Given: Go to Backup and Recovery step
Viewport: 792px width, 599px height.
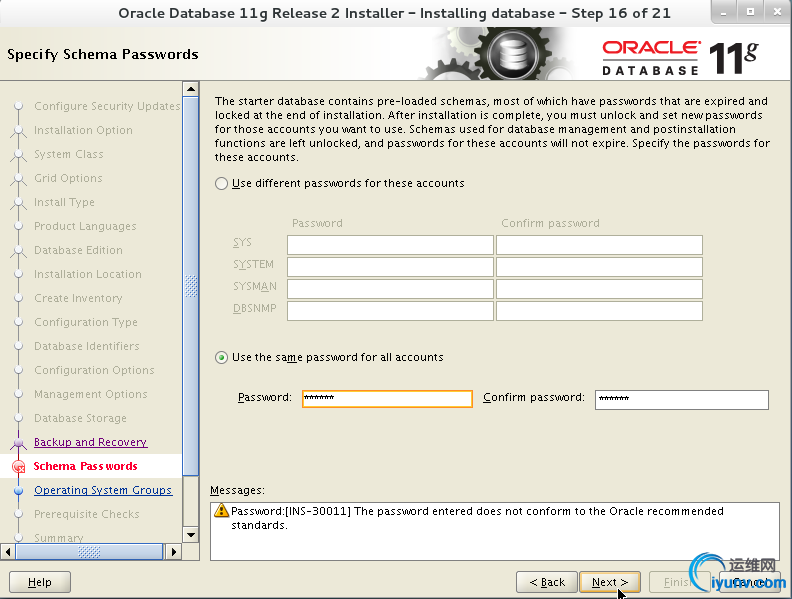Looking at the screenshot, I should [90, 442].
